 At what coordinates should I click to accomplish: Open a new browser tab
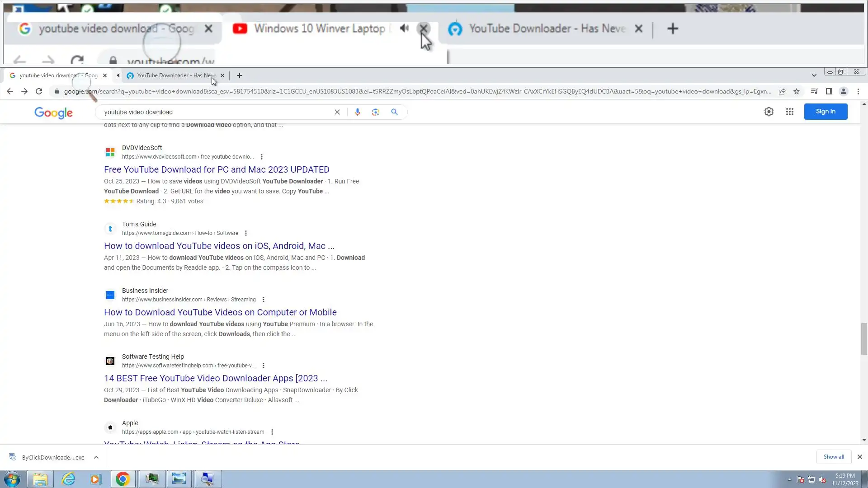click(240, 75)
